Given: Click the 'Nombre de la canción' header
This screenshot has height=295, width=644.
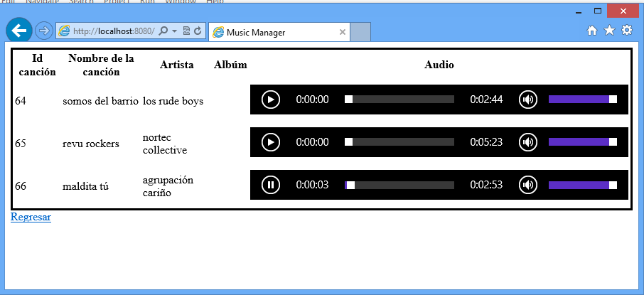Looking at the screenshot, I should click(101, 65).
